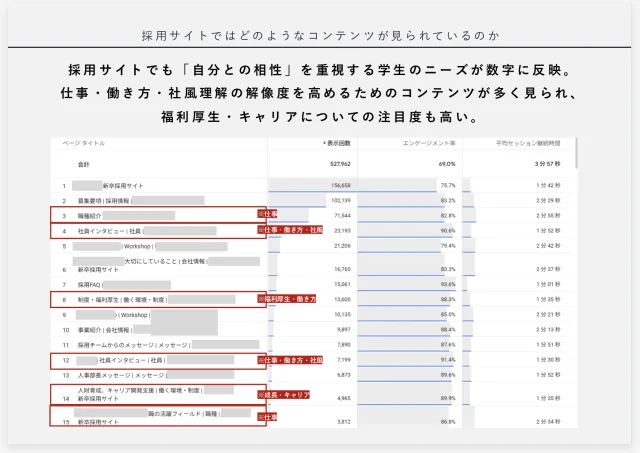Sort by the 表示回数 column header

tap(336, 143)
